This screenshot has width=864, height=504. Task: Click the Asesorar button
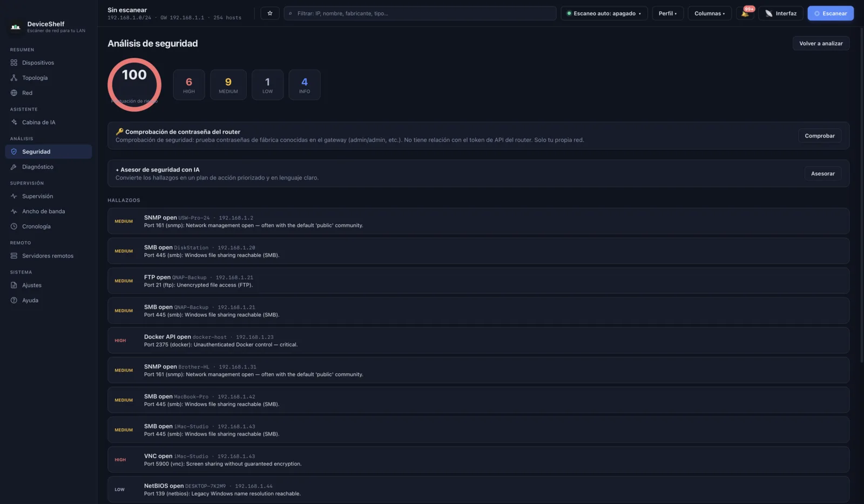822,174
